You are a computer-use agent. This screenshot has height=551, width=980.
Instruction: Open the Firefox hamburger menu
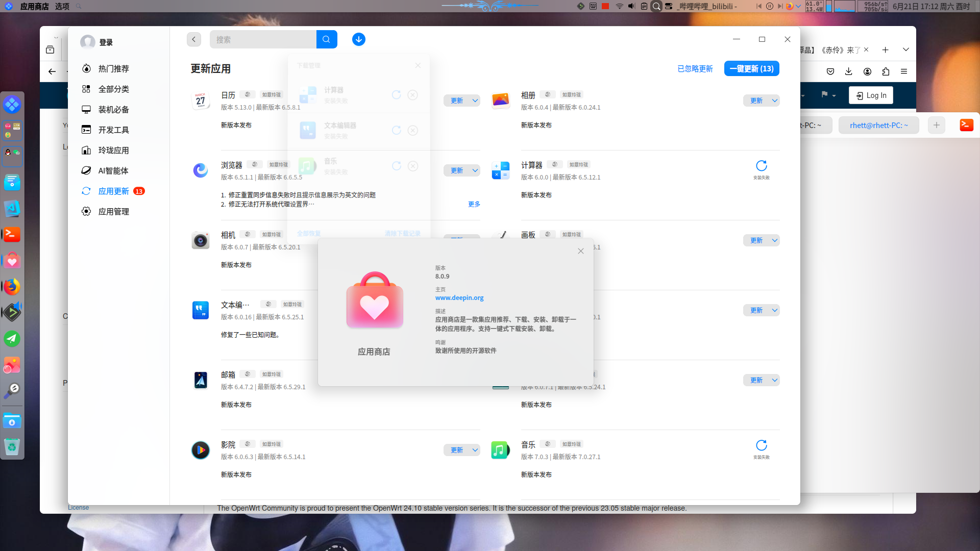[x=904, y=71]
